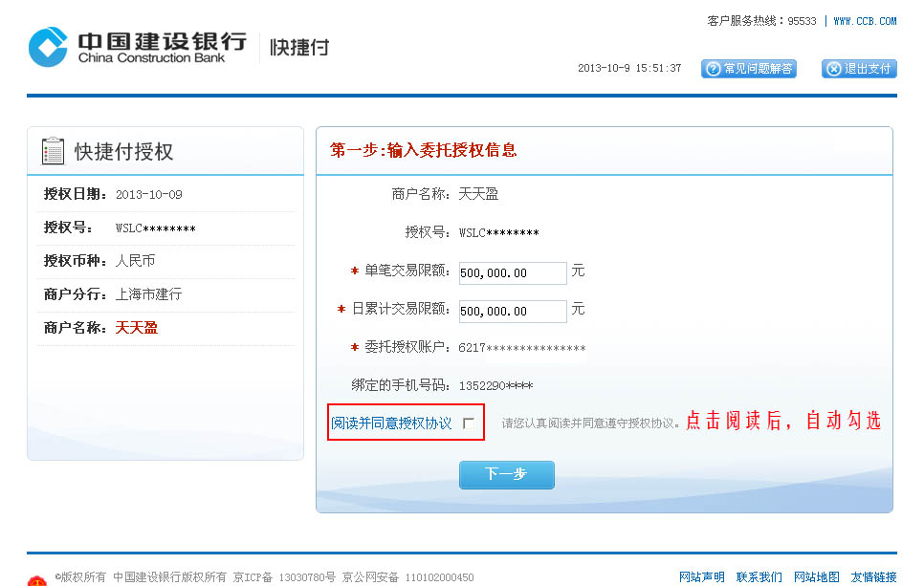Click the 快捷付授权 clipboard icon
The height and width of the screenshot is (586, 924).
[x=53, y=151]
